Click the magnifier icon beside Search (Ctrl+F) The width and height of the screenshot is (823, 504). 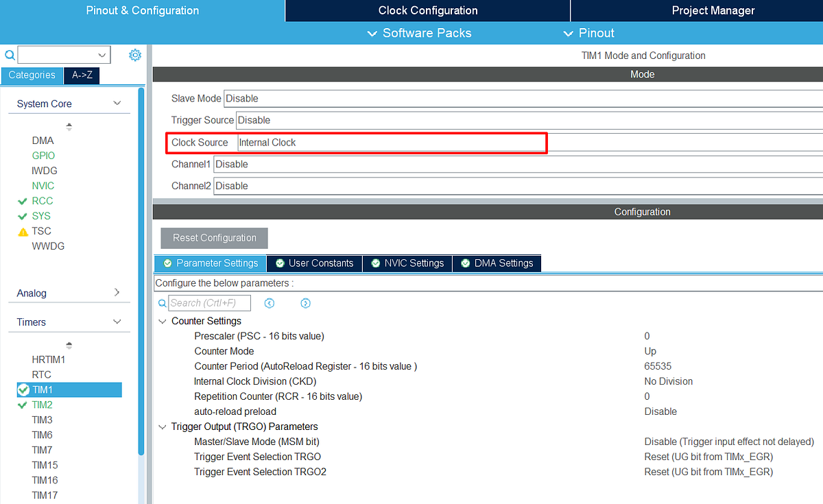coord(162,302)
